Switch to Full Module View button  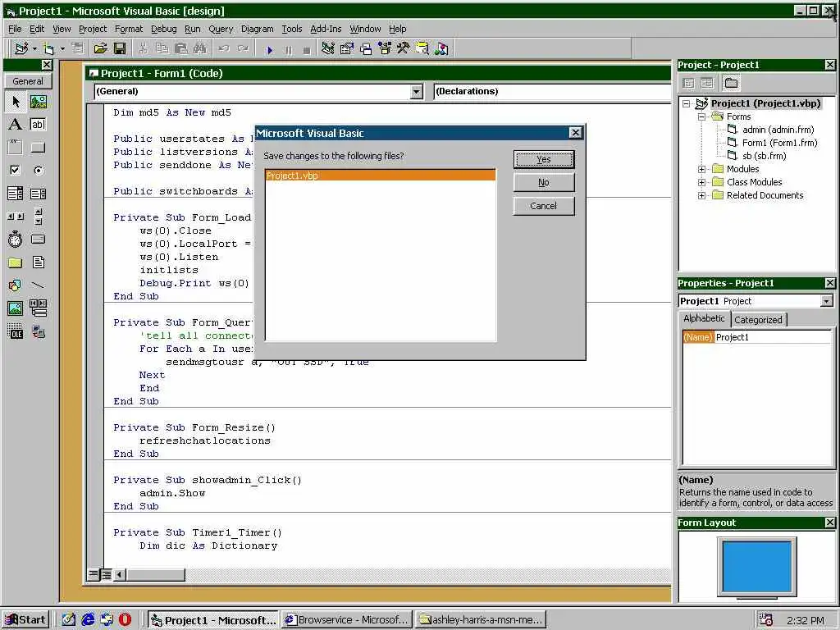(106, 575)
